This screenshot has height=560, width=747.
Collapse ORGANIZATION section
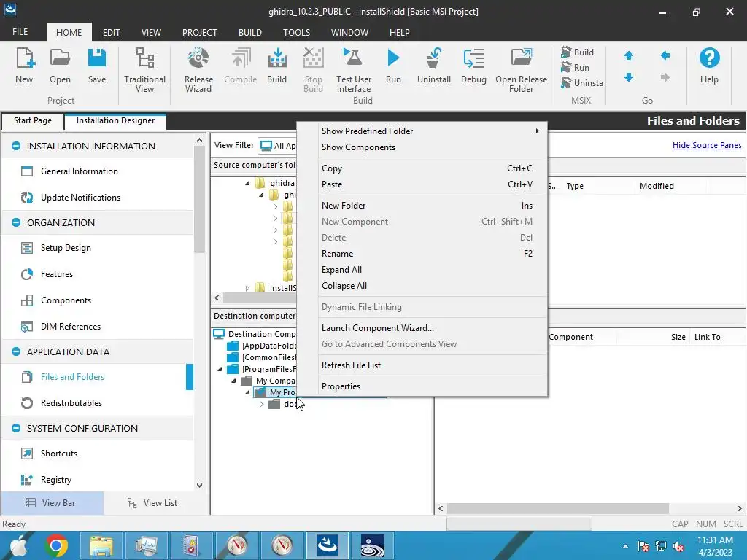point(16,223)
